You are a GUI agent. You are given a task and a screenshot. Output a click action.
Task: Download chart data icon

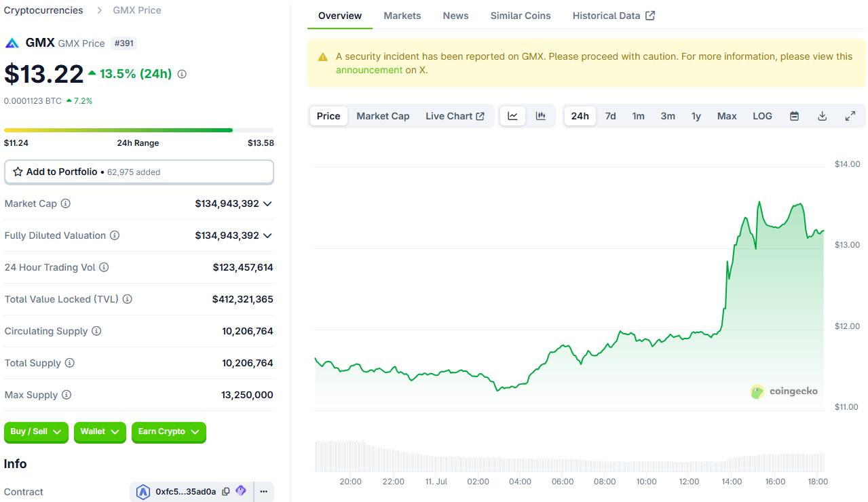coord(822,116)
